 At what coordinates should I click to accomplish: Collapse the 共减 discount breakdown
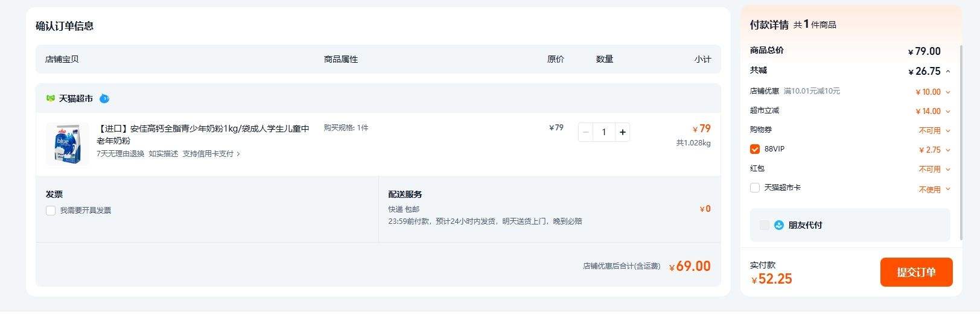click(x=948, y=71)
